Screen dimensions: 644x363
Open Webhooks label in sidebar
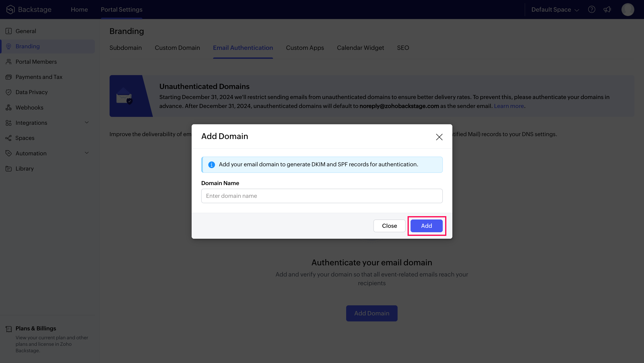coord(29,108)
